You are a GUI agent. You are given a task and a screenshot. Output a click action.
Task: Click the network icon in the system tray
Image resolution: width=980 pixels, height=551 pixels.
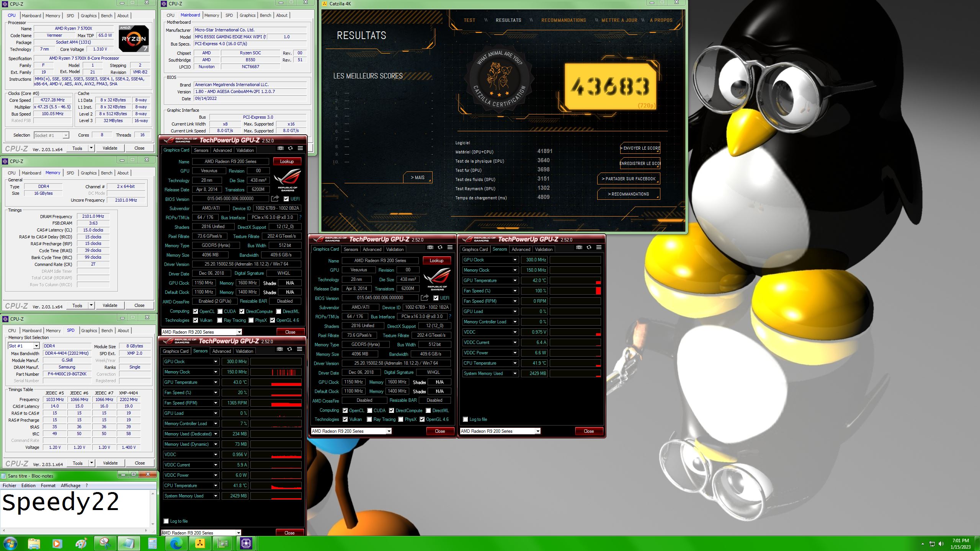coord(932,544)
